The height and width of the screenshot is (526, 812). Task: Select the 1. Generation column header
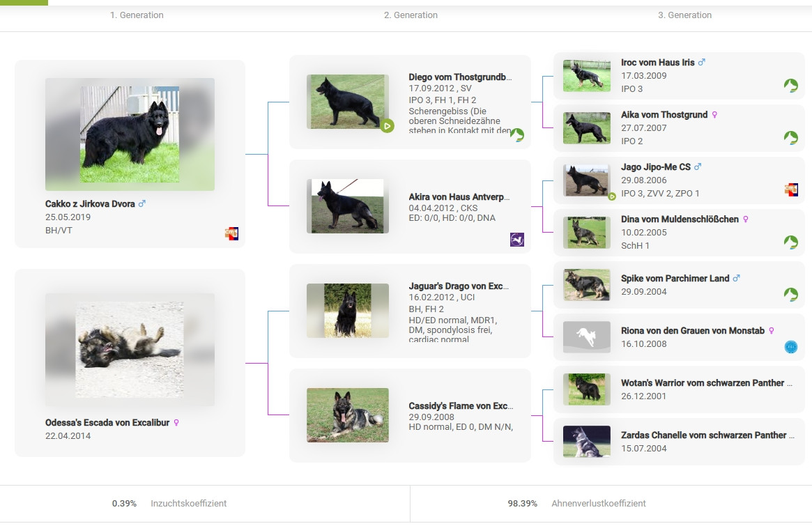137,15
